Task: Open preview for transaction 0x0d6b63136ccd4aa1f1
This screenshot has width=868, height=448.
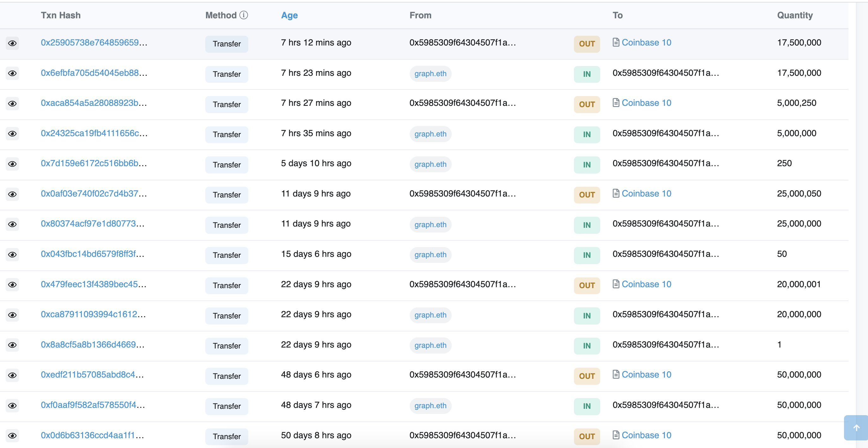Action: pyautogui.click(x=12, y=436)
